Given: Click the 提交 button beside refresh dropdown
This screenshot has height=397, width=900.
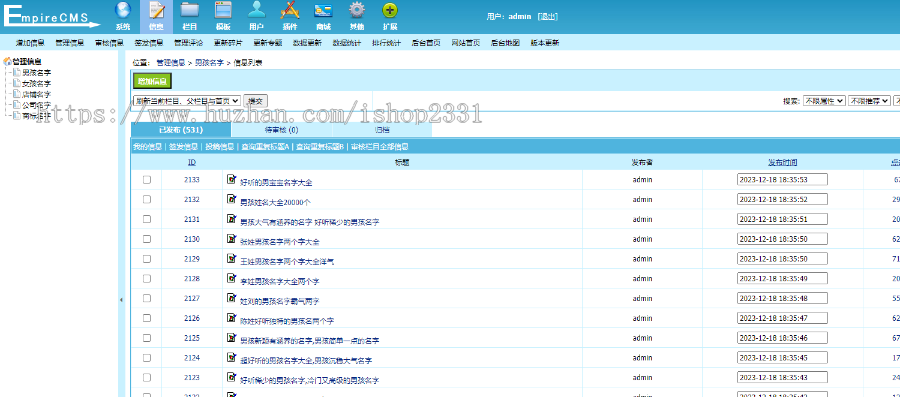Looking at the screenshot, I should pos(255,100).
